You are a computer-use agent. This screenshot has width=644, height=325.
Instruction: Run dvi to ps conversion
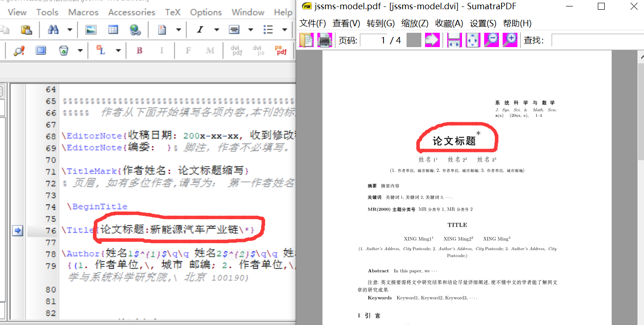coord(258,50)
